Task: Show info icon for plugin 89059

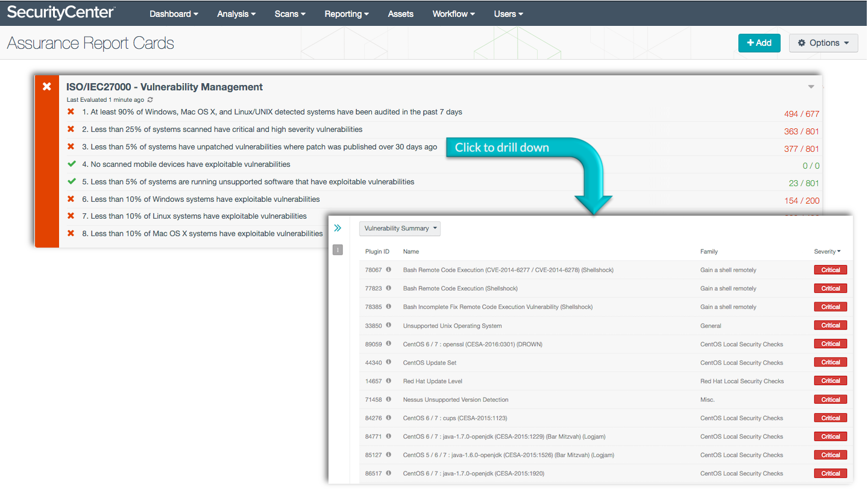Action: click(389, 344)
